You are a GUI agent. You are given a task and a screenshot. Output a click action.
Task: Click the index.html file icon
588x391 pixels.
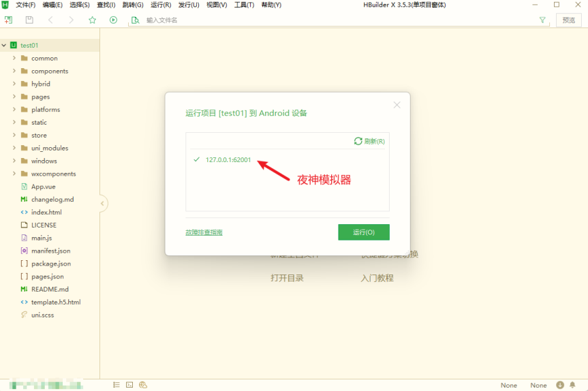pos(25,212)
